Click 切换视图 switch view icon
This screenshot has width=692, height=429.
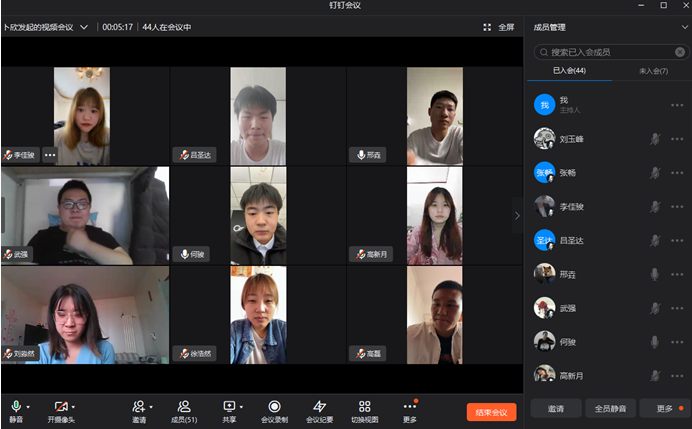pos(364,406)
